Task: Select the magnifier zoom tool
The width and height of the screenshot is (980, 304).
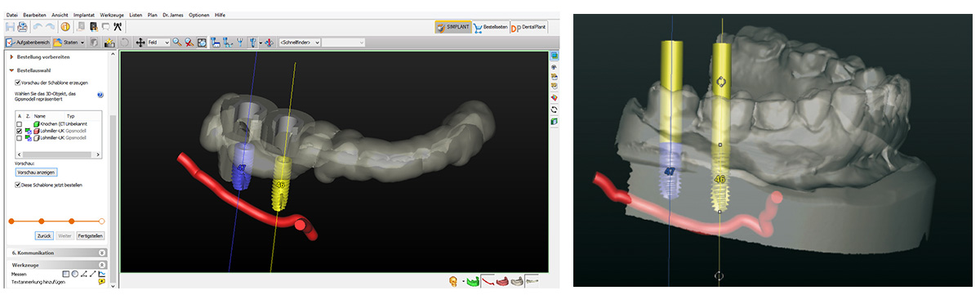Action: coord(176,42)
